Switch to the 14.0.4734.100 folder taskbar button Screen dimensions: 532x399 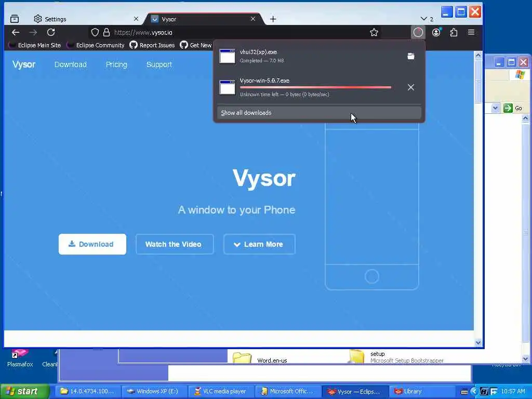point(87,391)
